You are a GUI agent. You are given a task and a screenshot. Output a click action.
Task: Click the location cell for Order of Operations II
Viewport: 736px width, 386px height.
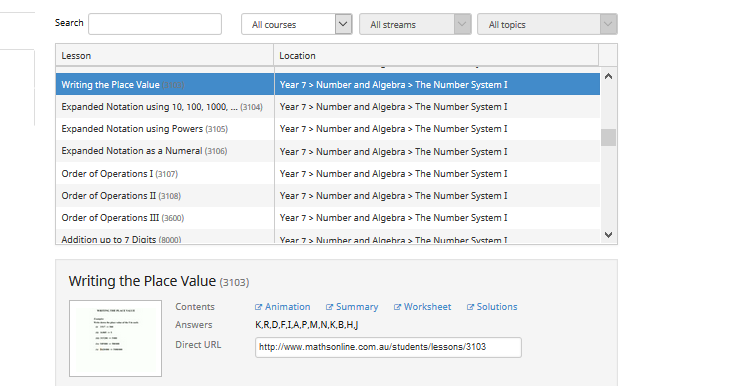pyautogui.click(x=437, y=196)
